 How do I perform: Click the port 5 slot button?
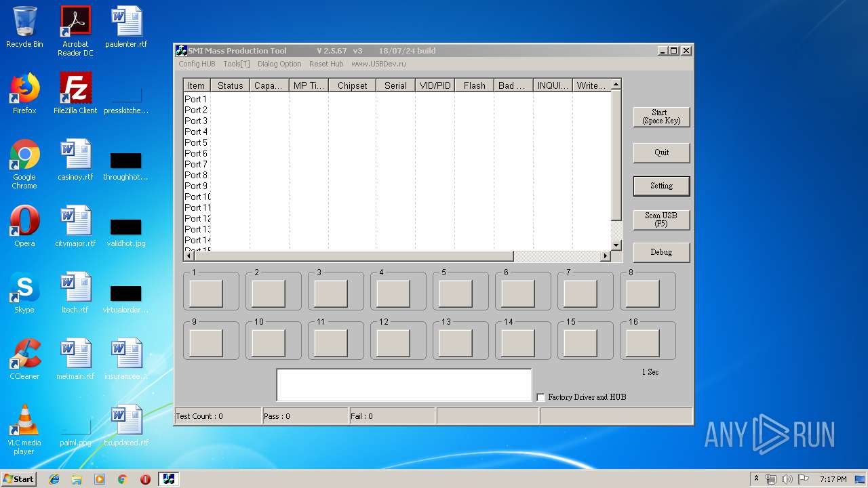[x=456, y=293]
